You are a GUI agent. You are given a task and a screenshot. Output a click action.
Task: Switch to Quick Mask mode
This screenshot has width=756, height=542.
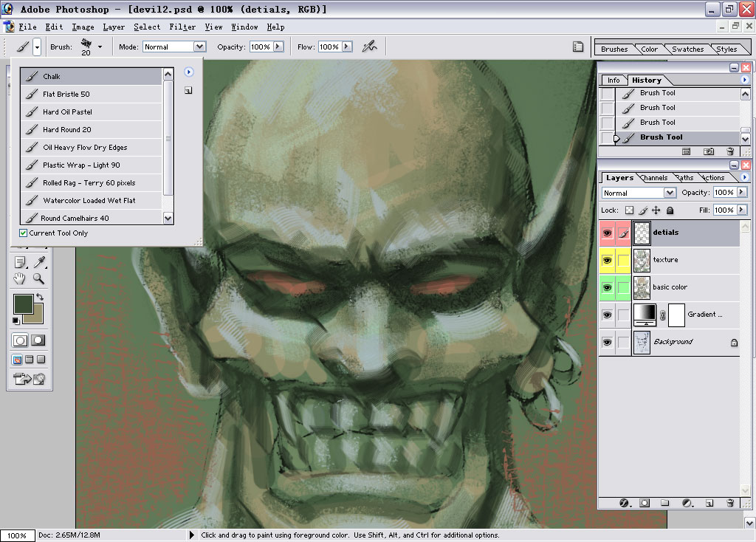[38, 340]
